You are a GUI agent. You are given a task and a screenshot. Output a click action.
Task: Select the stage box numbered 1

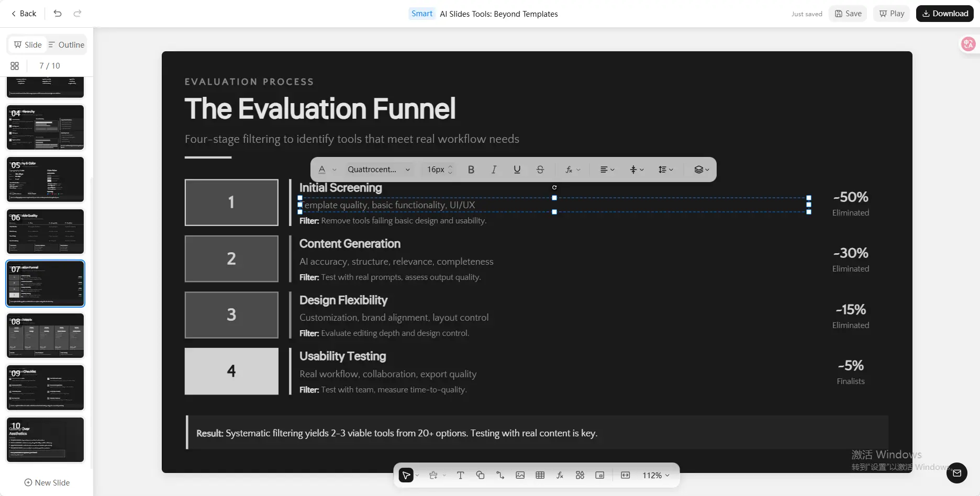231,202
